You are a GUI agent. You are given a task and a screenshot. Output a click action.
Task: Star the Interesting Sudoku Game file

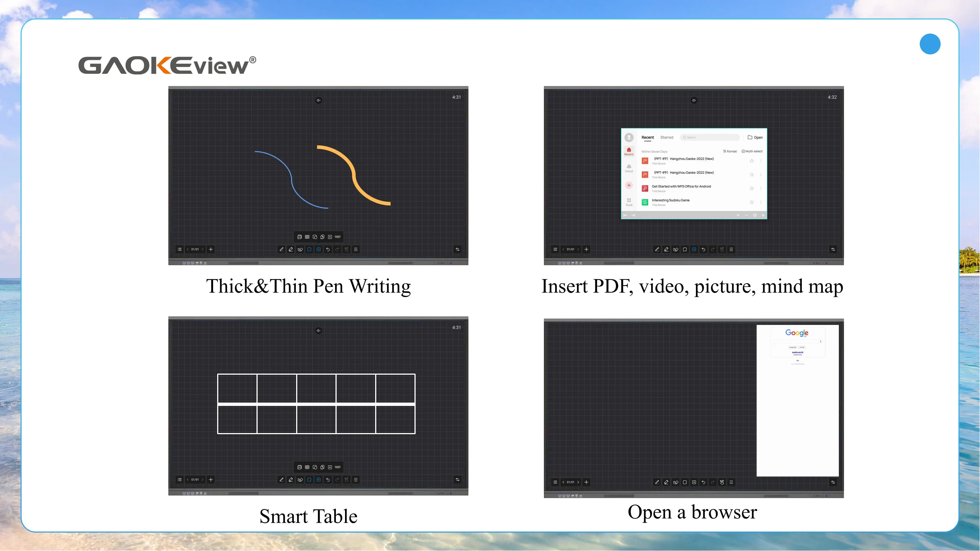tap(752, 202)
